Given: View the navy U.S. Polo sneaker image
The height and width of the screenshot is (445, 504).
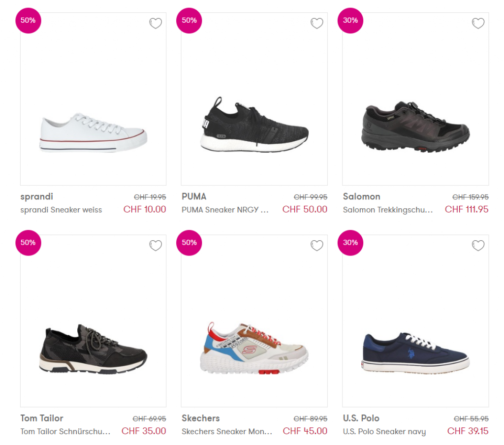Looking at the screenshot, I should tap(415, 351).
